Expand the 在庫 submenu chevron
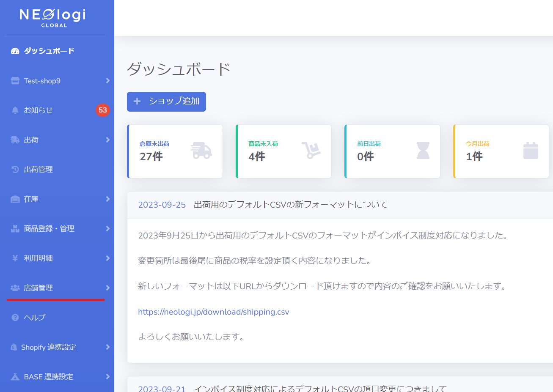 click(x=108, y=199)
